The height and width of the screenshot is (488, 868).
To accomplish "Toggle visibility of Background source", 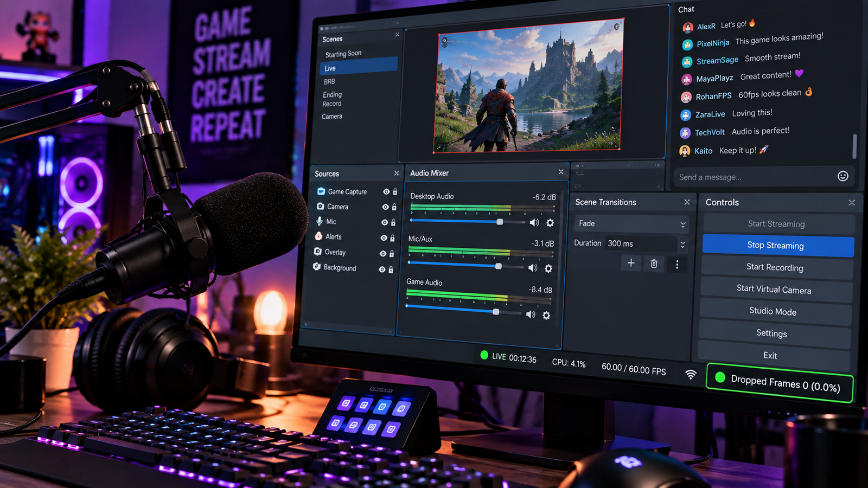I will (382, 269).
